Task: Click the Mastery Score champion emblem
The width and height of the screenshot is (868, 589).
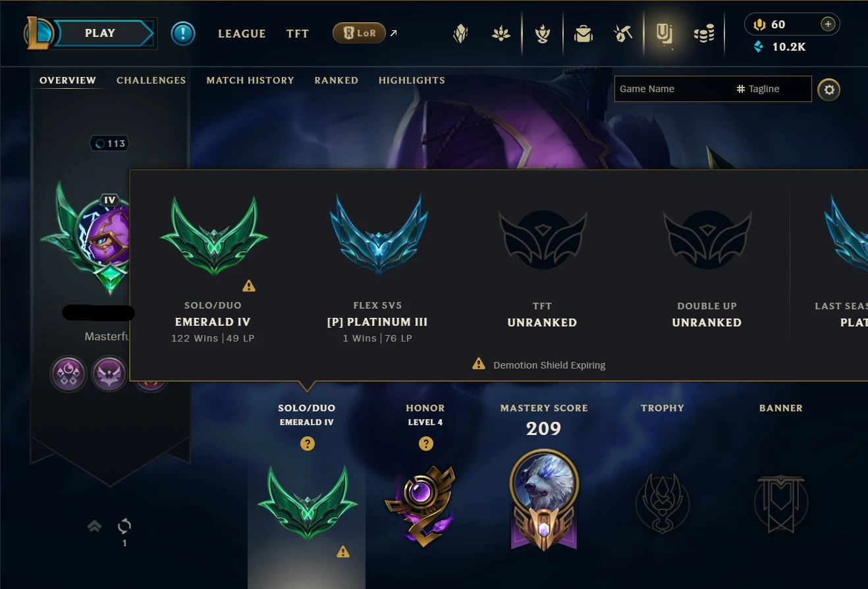Action: coord(544,499)
